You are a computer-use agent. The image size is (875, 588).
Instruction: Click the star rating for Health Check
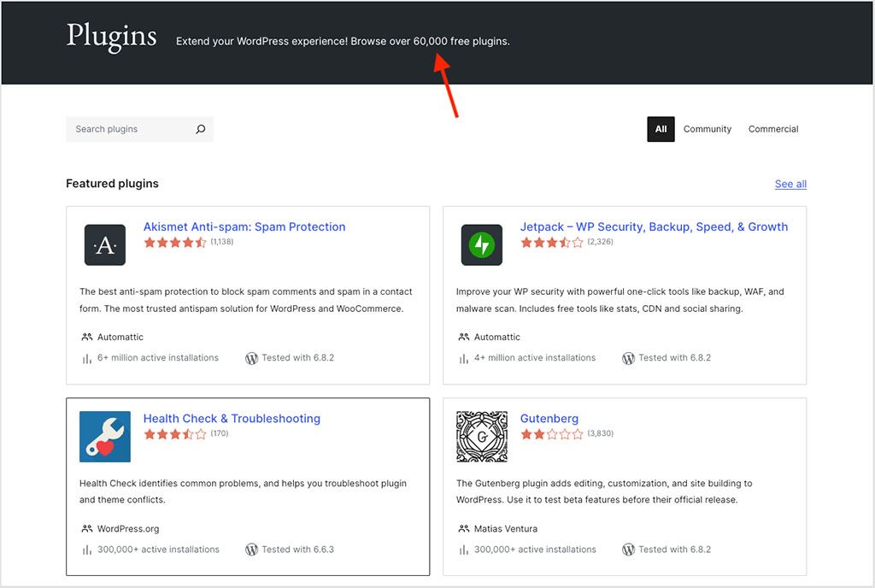pos(175,434)
